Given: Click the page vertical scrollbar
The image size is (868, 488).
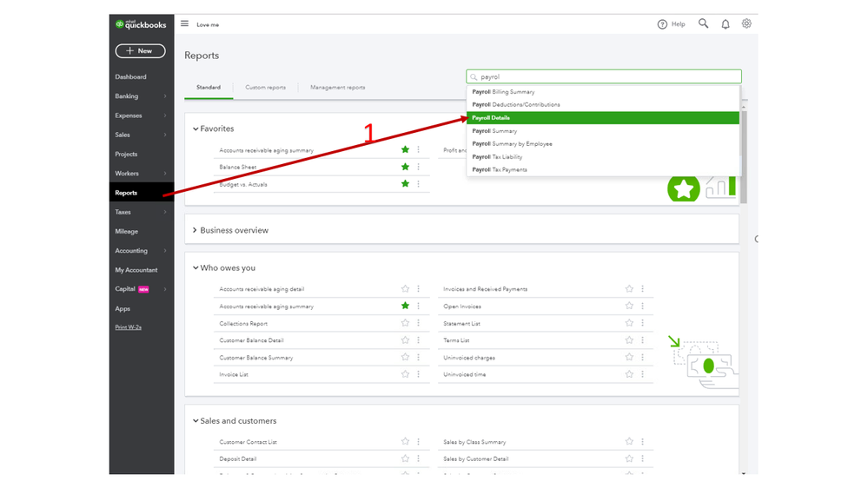Looking at the screenshot, I should point(744,157).
